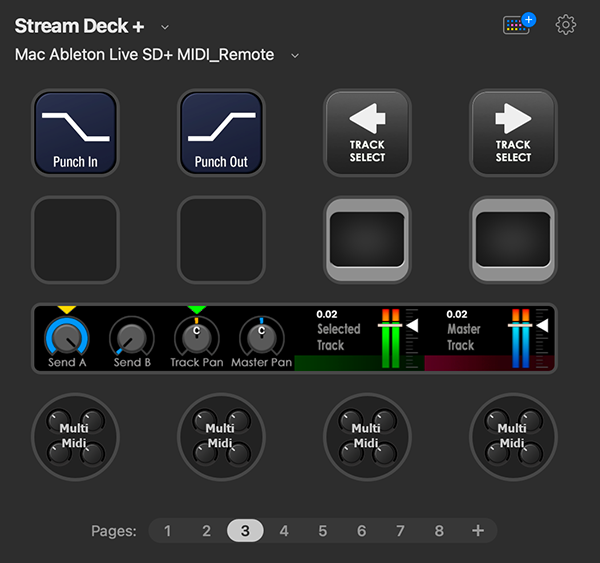
Task: Select the second Multi Midi dial
Action: click(x=221, y=437)
